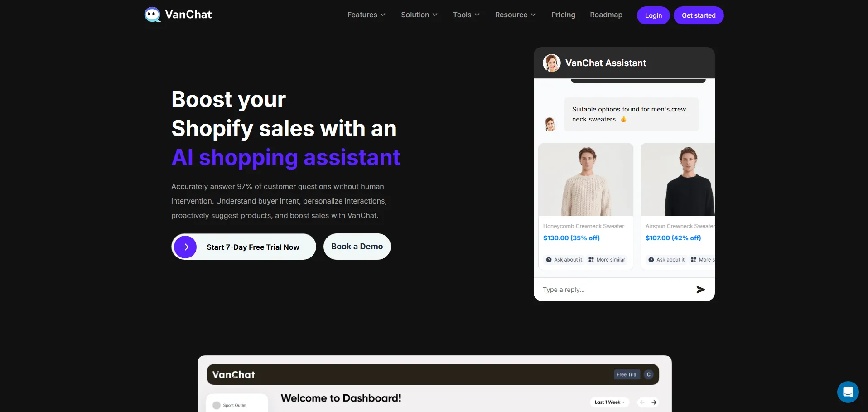Select the Honeycomb Crewneck Sweater product image
Screen dimensions: 868x412
tap(586, 180)
